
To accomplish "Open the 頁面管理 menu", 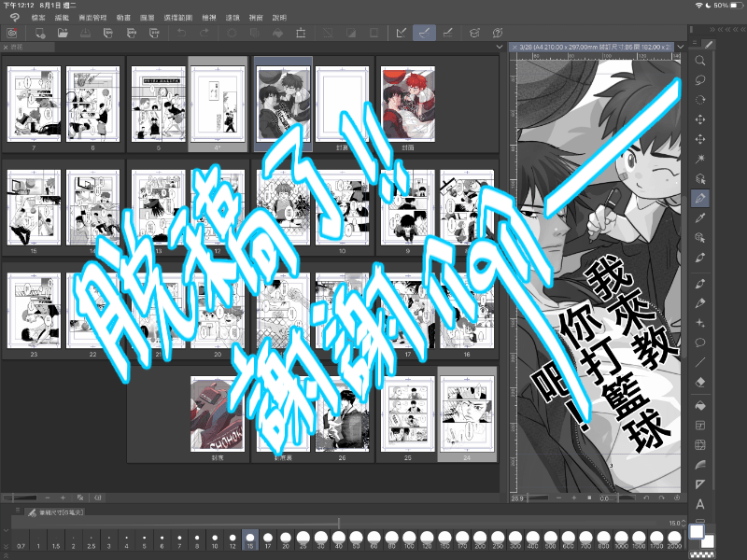I will [x=92, y=18].
